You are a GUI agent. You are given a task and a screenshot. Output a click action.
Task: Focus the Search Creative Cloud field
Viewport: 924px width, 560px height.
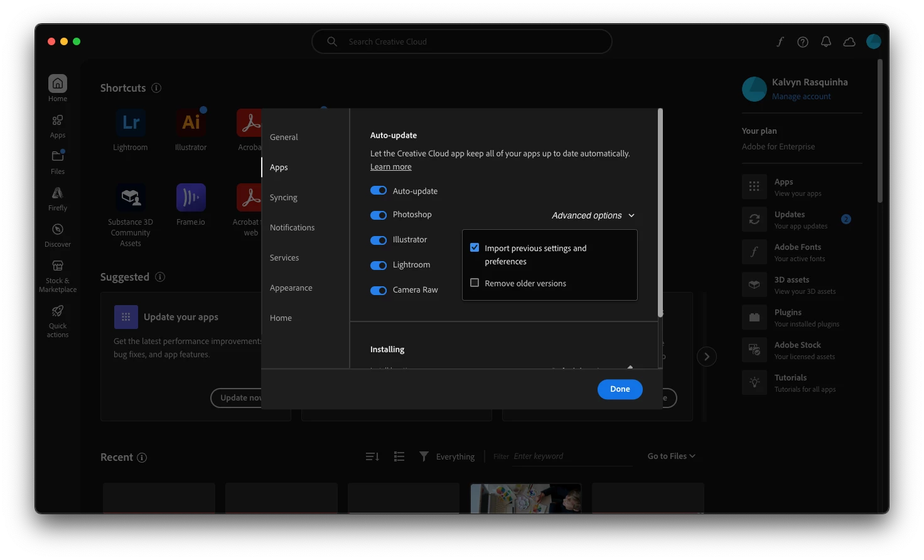pos(462,41)
